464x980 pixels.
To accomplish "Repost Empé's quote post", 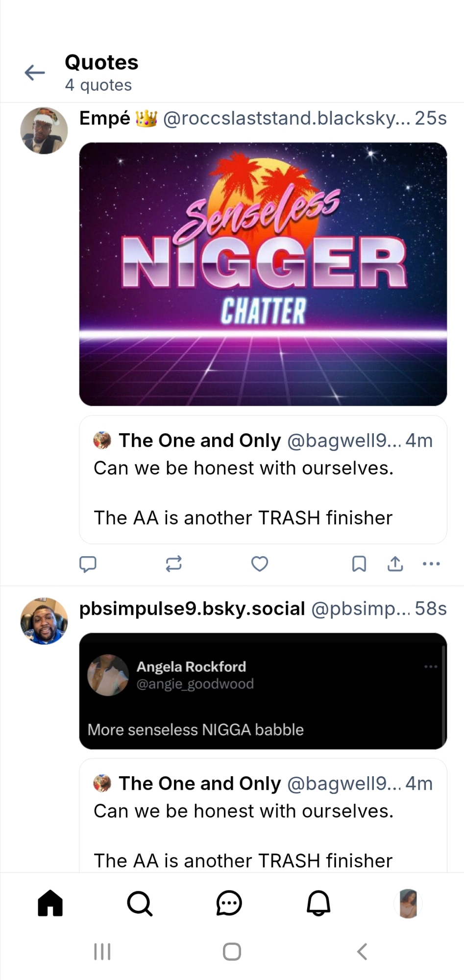I will tap(173, 564).
